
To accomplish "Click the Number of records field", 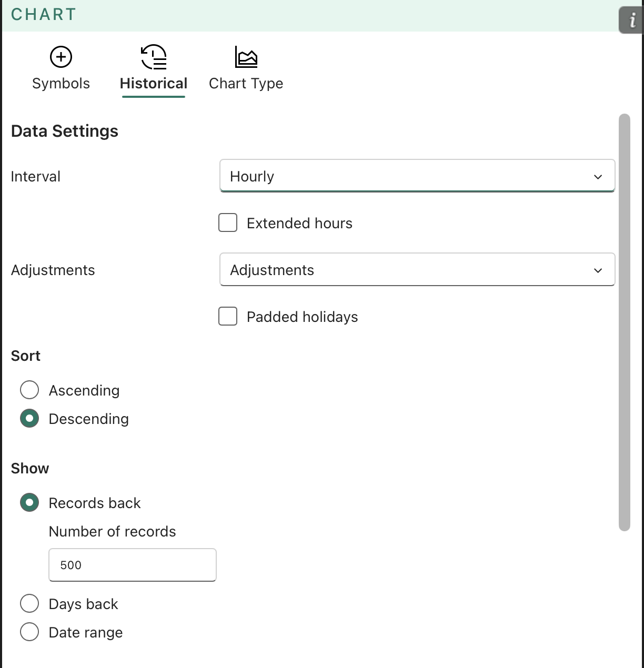I will [133, 565].
